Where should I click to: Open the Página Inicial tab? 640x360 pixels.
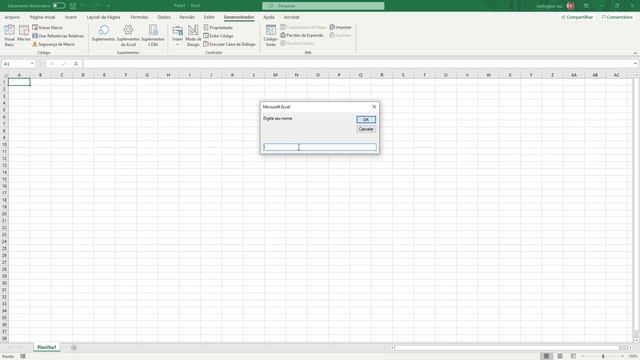[42, 17]
